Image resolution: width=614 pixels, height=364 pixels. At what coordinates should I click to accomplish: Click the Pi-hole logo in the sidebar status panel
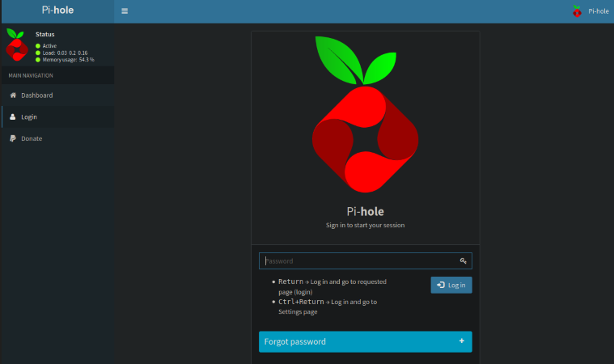click(17, 45)
